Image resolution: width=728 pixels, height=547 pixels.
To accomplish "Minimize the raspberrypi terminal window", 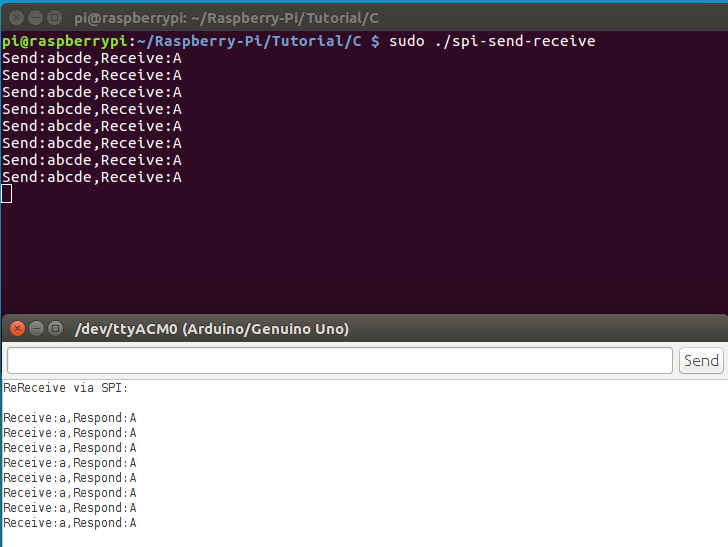I will tap(32, 17).
